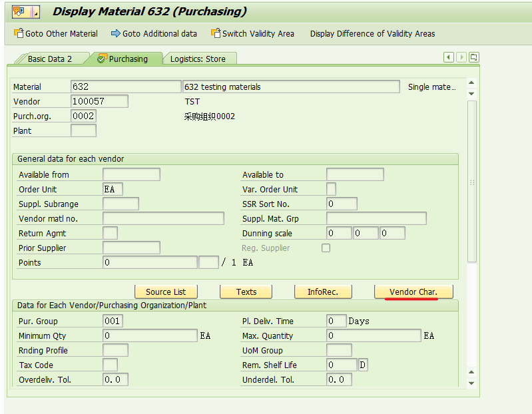The height and width of the screenshot is (414, 532).
Task: Click Goto Additional data arrow icon
Action: point(116,33)
